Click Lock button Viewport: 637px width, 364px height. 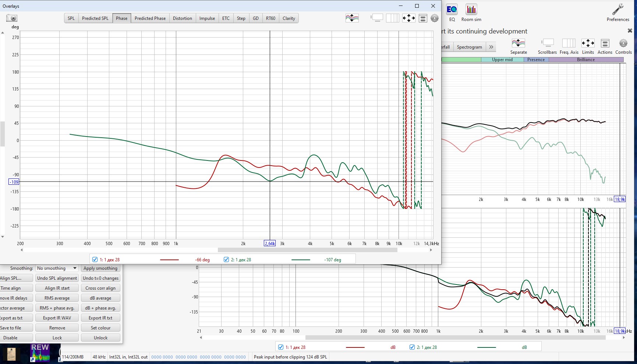click(x=57, y=338)
